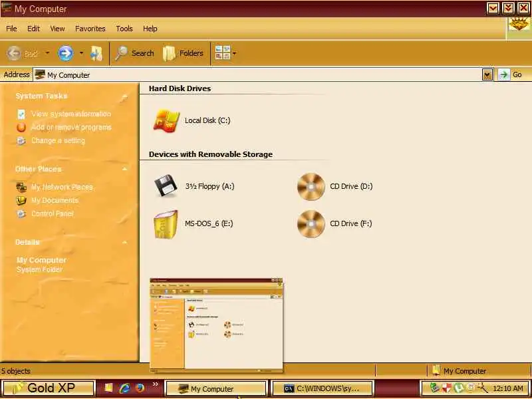Click the Local Disk (C:) label
532x399 pixels.
[207, 120]
